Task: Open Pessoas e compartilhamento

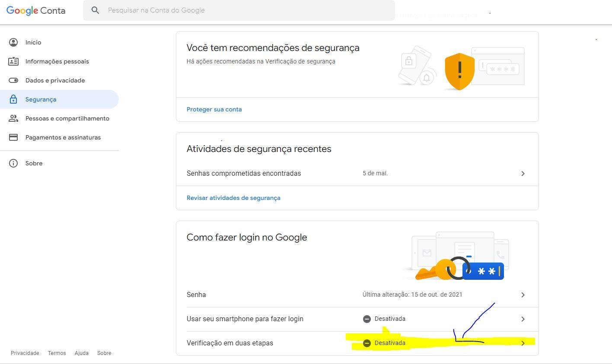Action: tap(59, 118)
